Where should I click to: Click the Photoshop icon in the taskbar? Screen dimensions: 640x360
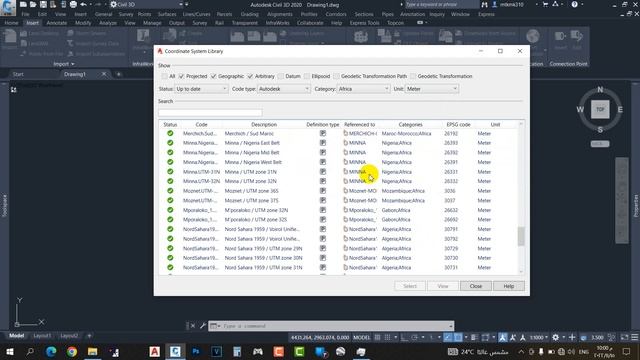click(x=196, y=351)
